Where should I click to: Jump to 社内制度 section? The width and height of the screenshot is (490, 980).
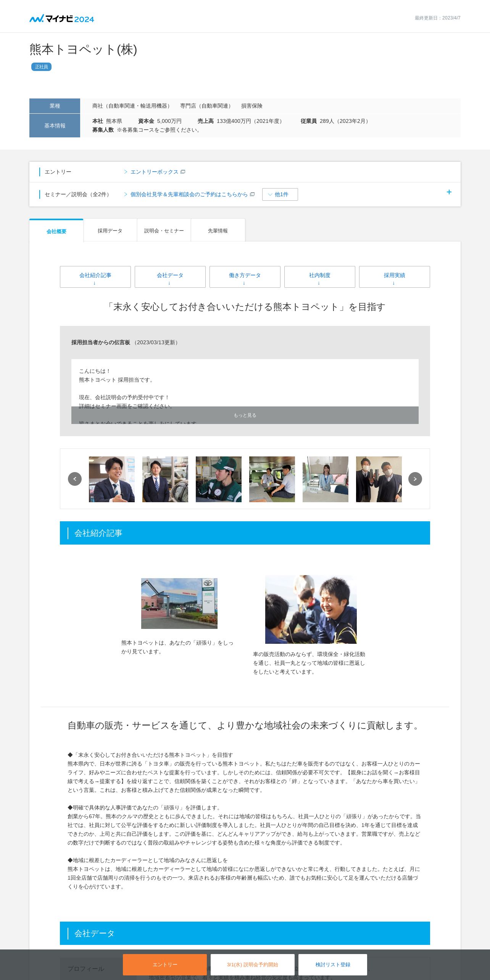point(320,277)
